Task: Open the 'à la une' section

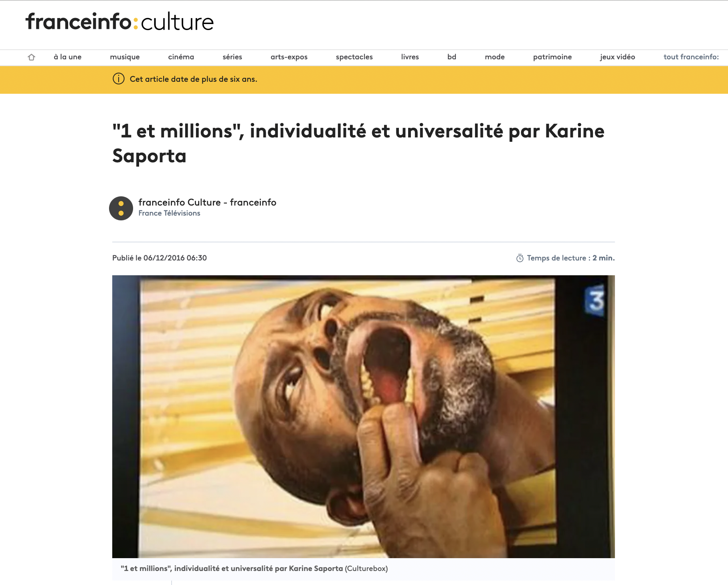Action: tap(68, 57)
